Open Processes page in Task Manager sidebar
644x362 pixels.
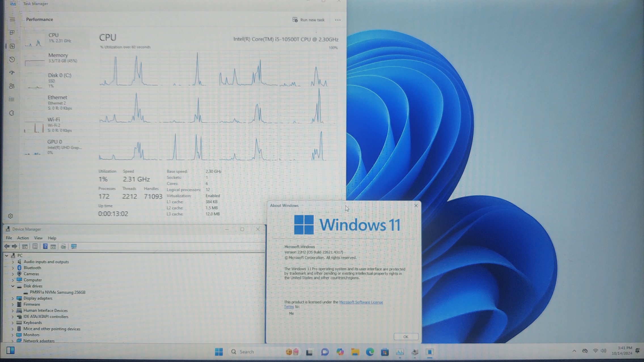(x=12, y=33)
